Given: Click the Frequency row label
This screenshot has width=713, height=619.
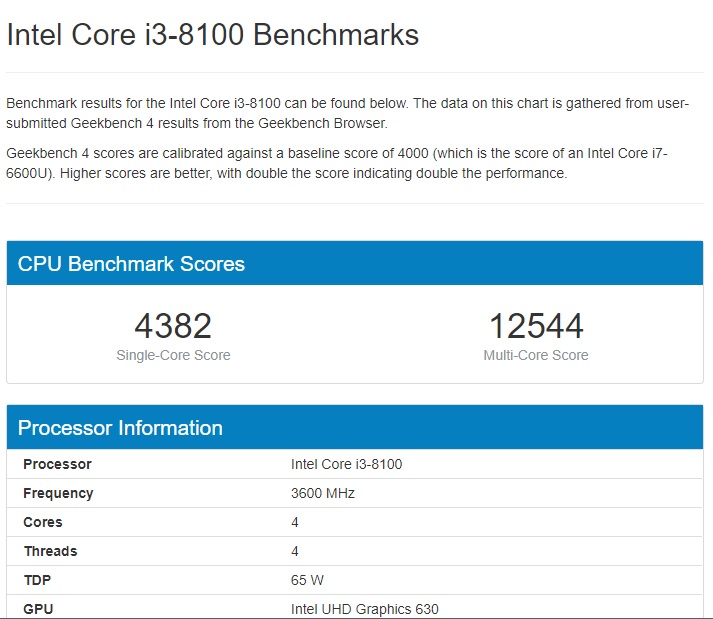Looking at the screenshot, I should pos(58,493).
